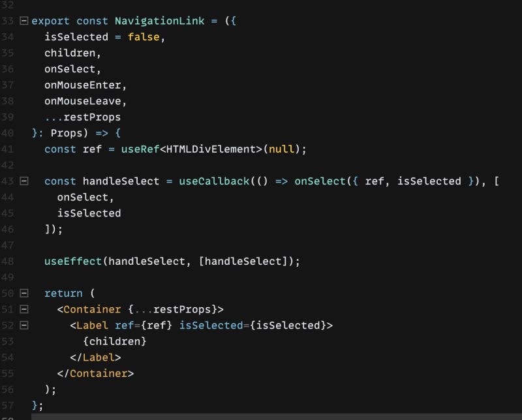Viewport: 522px width, 420px height.
Task: Collapse the handleSelect useCallback block fold marker
Action: pos(24,181)
